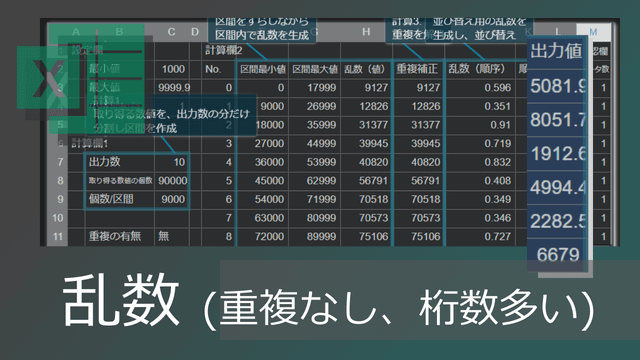Click cell with value 71999
Screen dimensions: 640x360
pyautogui.click(x=315, y=199)
